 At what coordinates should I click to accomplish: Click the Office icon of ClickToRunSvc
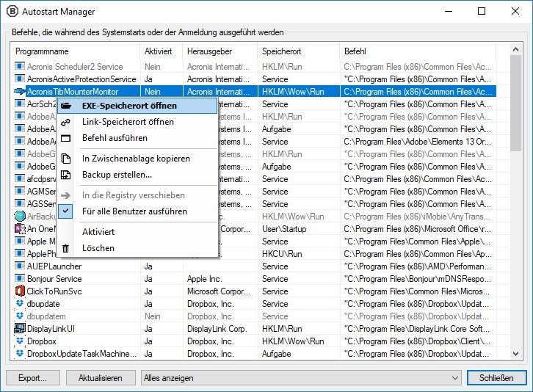click(x=20, y=291)
